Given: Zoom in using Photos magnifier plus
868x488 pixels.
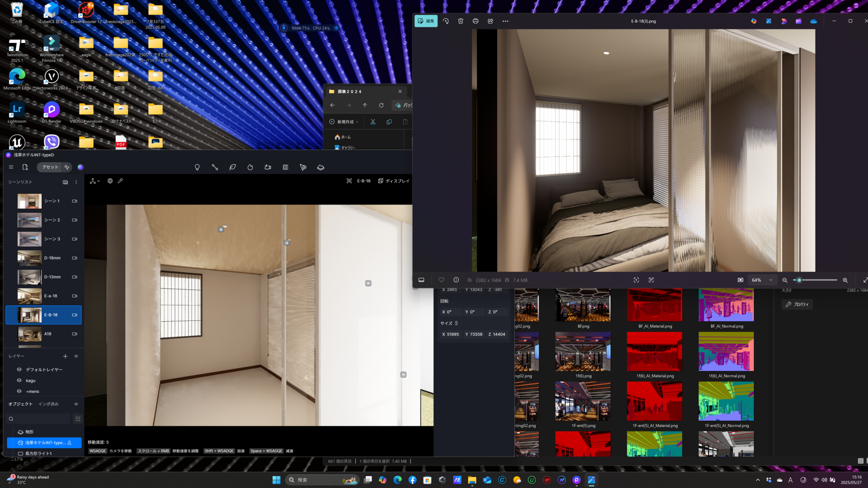Looking at the screenshot, I should pyautogui.click(x=845, y=280).
